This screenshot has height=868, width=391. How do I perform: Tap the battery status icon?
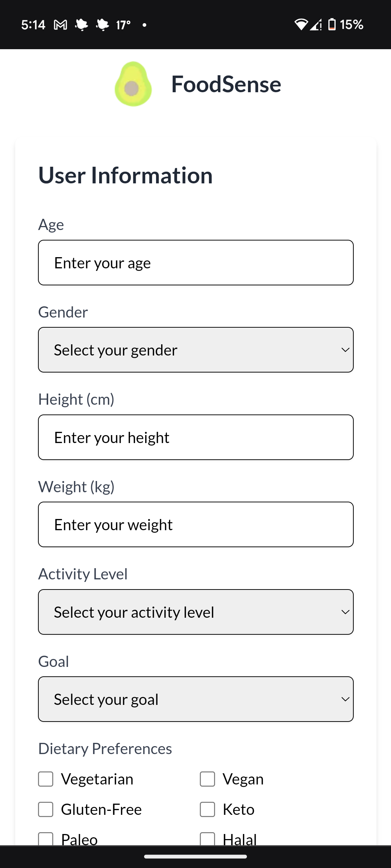point(332,25)
